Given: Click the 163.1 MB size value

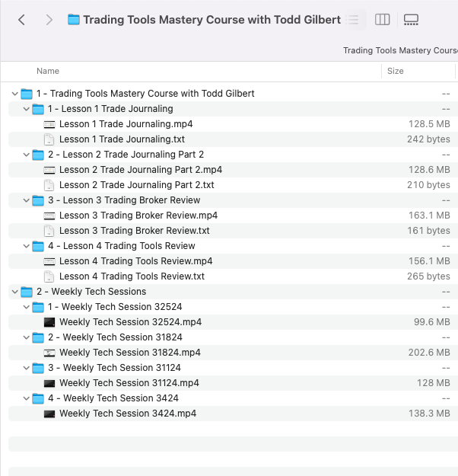Looking at the screenshot, I should pyautogui.click(x=429, y=216).
